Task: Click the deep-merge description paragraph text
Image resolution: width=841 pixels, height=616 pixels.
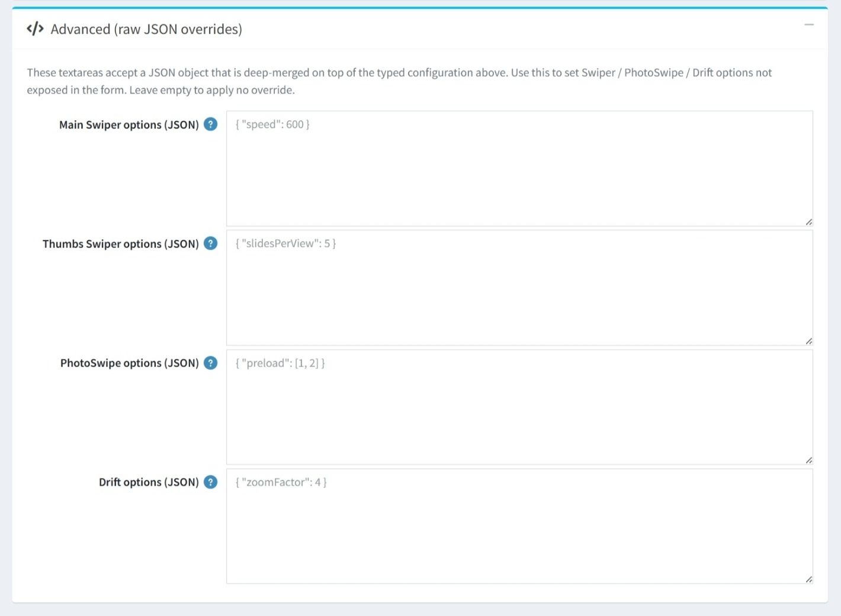Action: tap(399, 81)
